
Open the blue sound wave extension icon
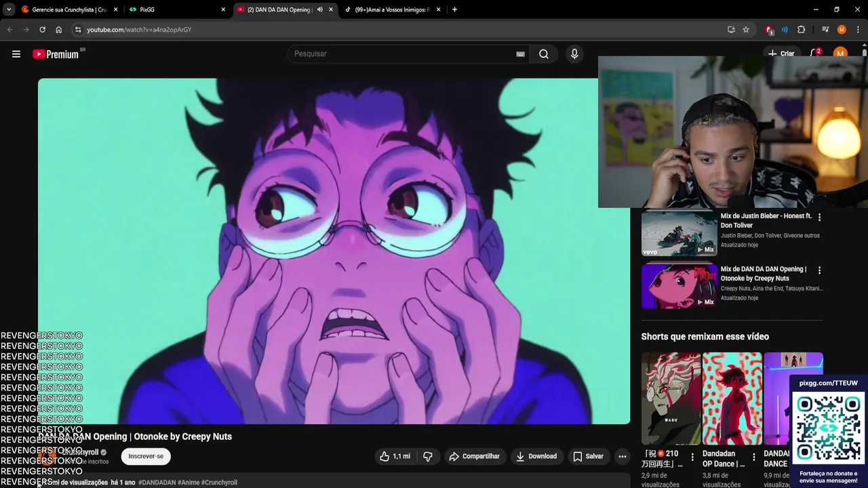(785, 30)
